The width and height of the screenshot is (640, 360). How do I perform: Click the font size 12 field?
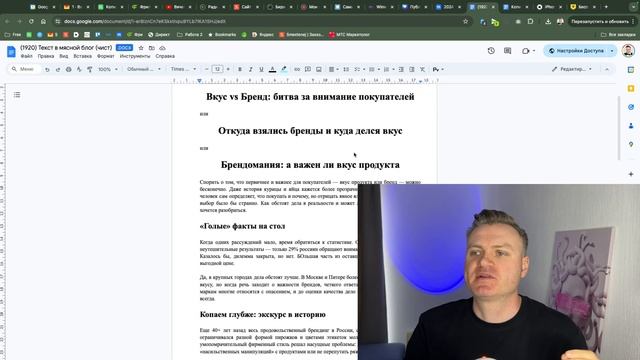pyautogui.click(x=218, y=69)
